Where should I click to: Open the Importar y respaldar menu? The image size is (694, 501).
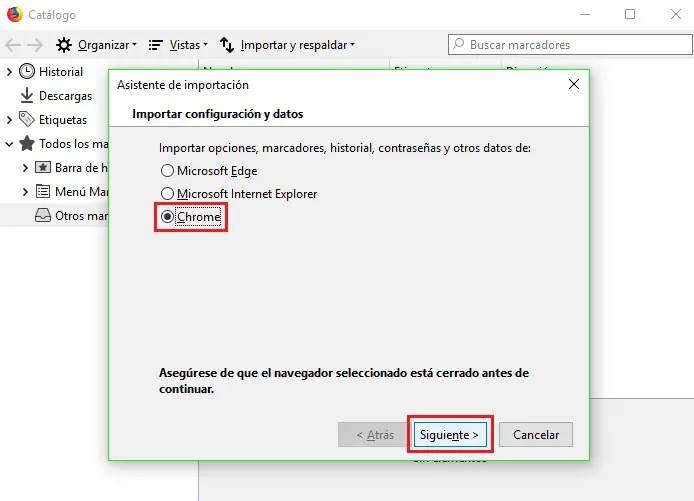coord(297,45)
